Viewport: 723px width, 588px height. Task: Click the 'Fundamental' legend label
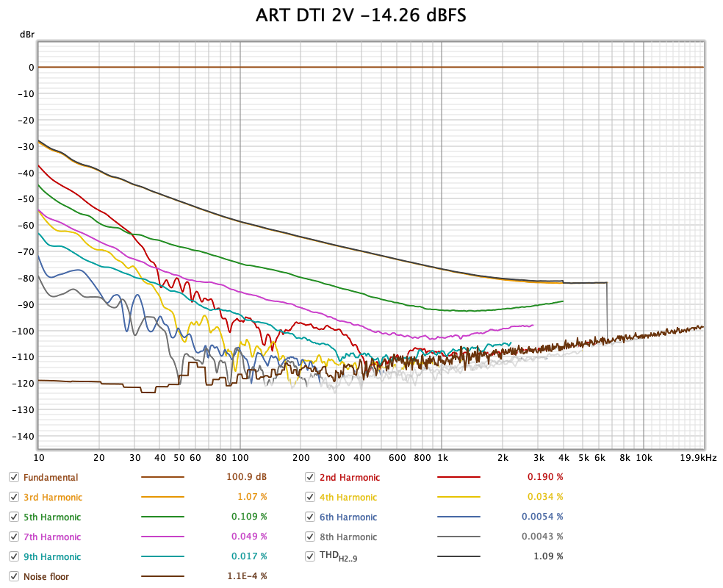(x=51, y=477)
